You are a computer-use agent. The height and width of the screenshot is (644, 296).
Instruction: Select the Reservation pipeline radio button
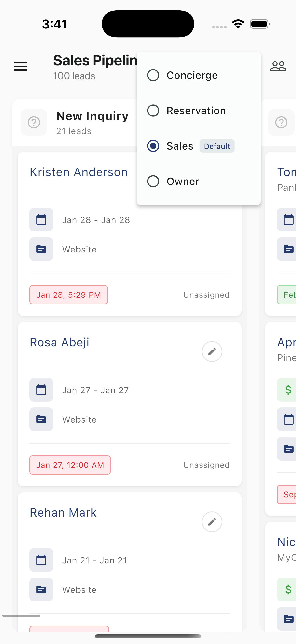(x=153, y=111)
